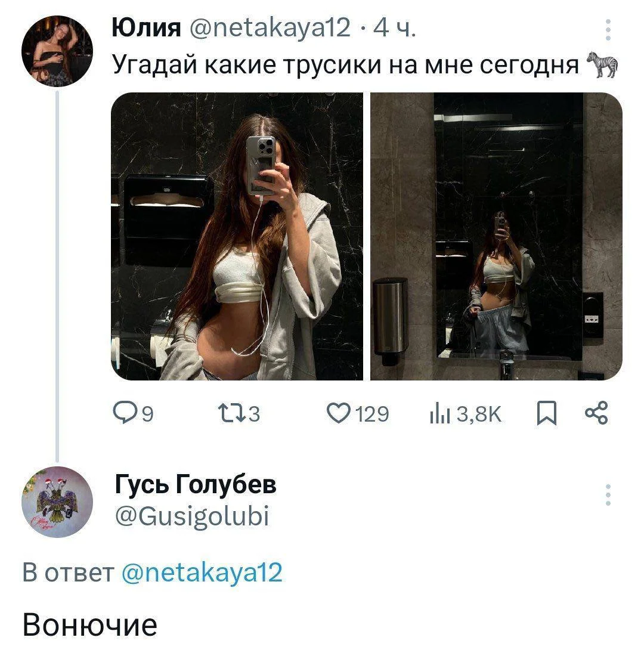Click the @netakaya12 mention after 'В ответ'

click(x=202, y=573)
